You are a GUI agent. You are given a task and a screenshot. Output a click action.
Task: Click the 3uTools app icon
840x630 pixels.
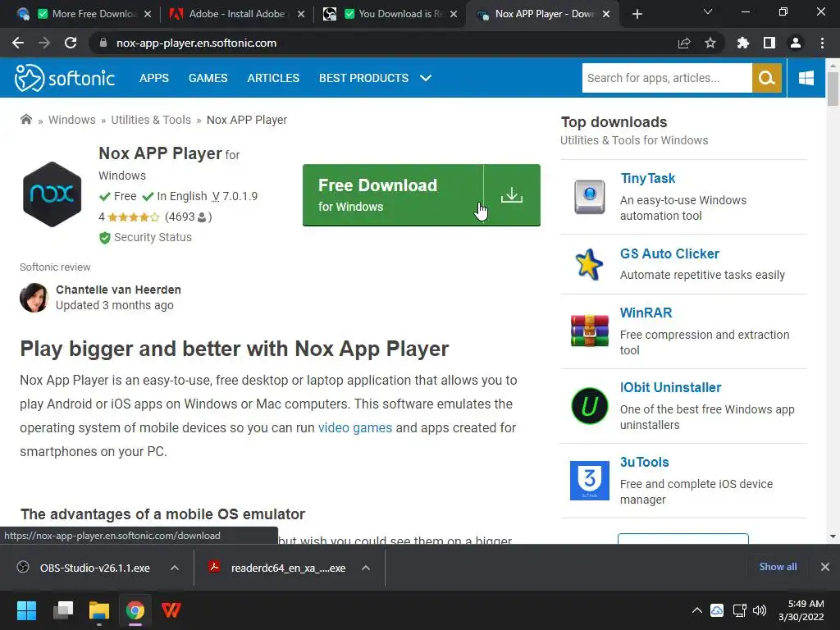(589, 481)
